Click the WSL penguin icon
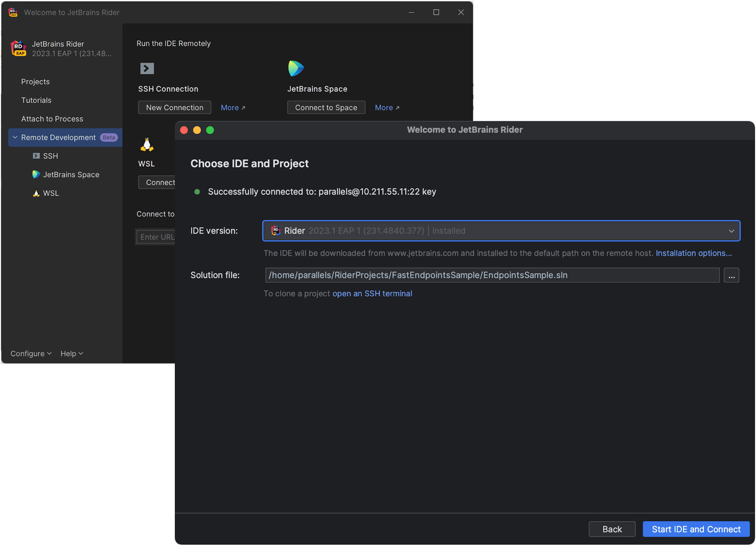 [x=147, y=145]
